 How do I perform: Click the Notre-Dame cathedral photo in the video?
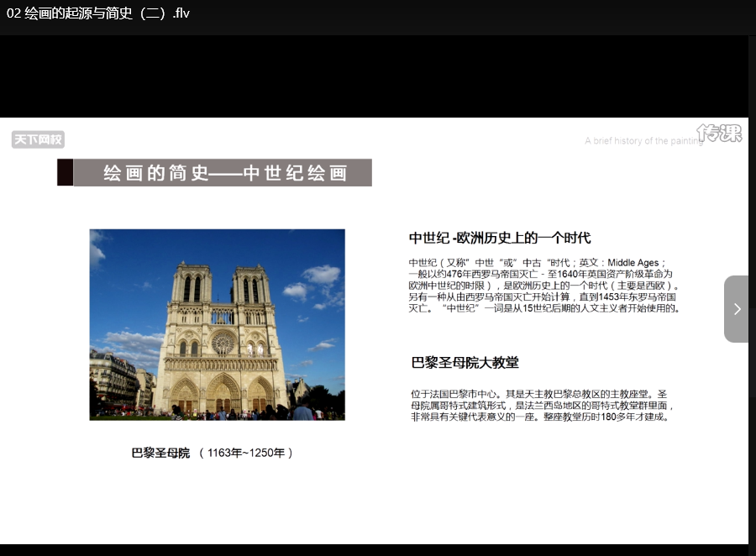pyautogui.click(x=218, y=324)
